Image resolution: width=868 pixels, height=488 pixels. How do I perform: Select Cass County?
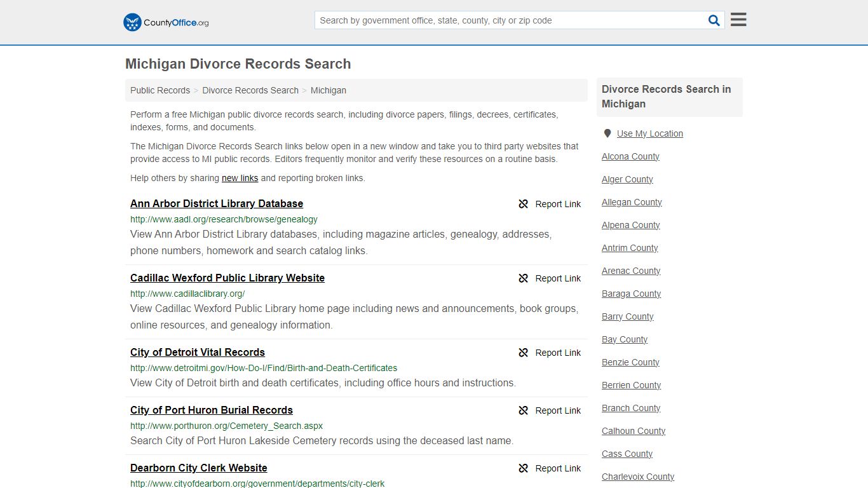627,454
